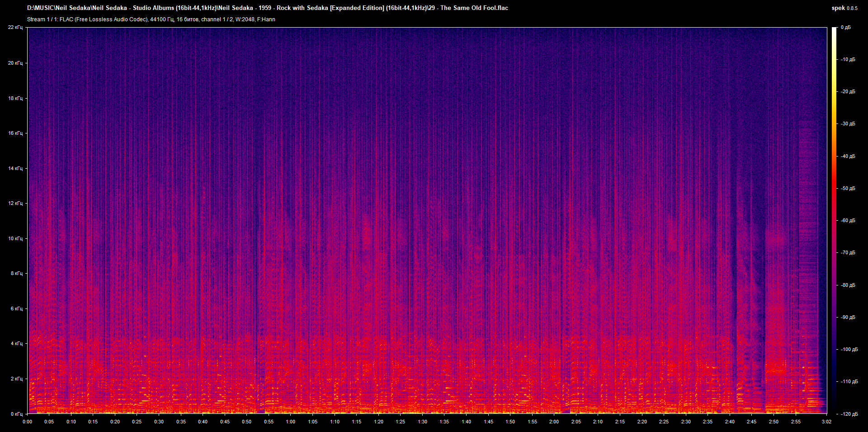Click the 16 кГц frequency label

(15, 133)
